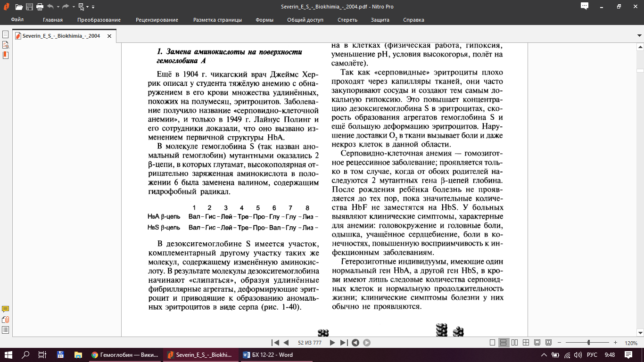Open the Bookmarks panel in sidebar
Image resolution: width=644 pixels, height=362 pixels.
[6, 55]
